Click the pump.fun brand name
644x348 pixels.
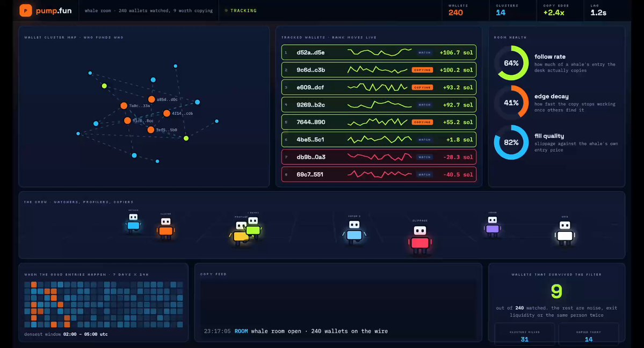pyautogui.click(x=54, y=11)
